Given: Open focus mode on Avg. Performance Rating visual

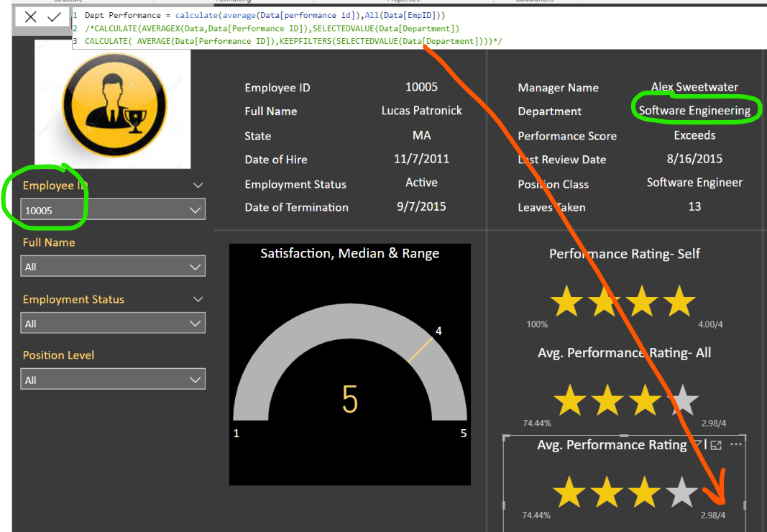Looking at the screenshot, I should [716, 445].
